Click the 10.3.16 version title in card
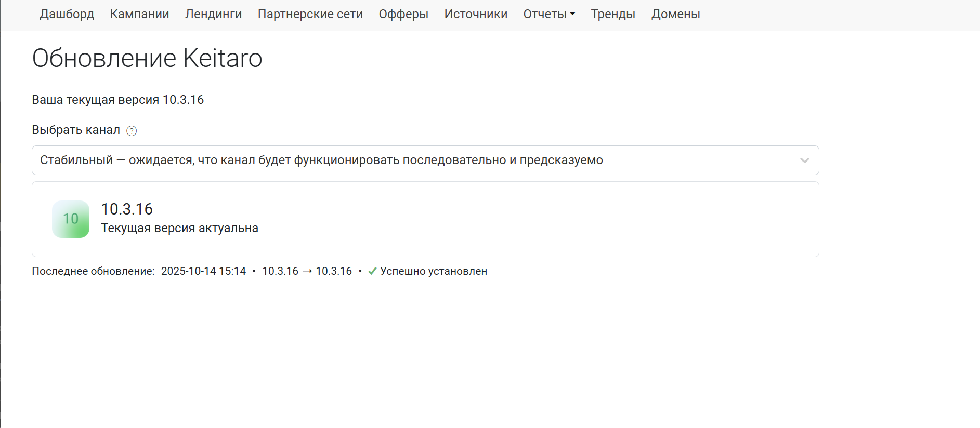Screen dimensions: 980x428 [x=127, y=209]
